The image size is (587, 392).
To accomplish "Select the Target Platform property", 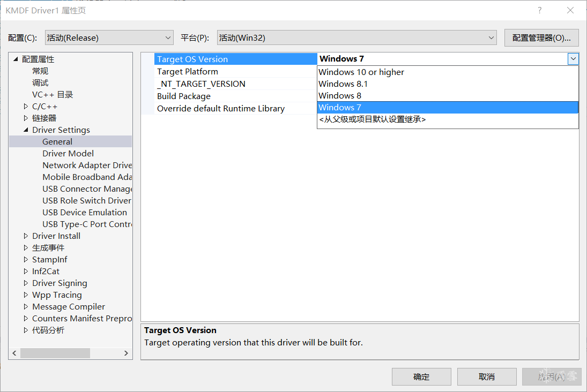I will pos(235,71).
